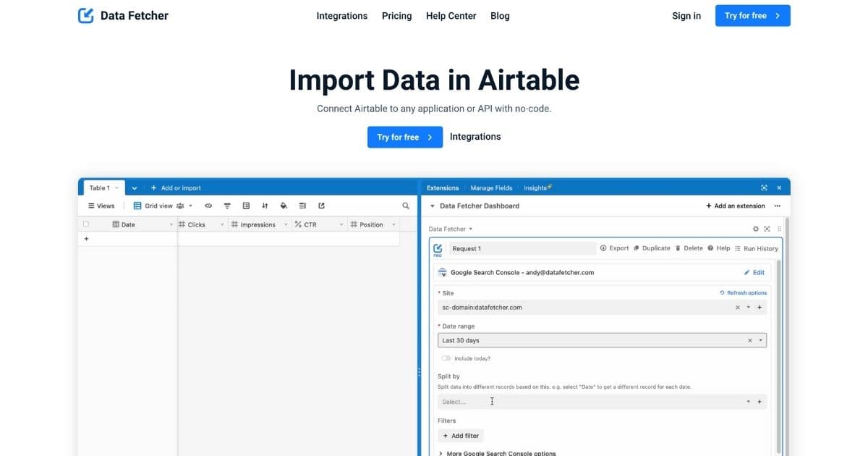868x456 pixels.
Task: Open the Site dropdown arrow
Action: tap(749, 308)
